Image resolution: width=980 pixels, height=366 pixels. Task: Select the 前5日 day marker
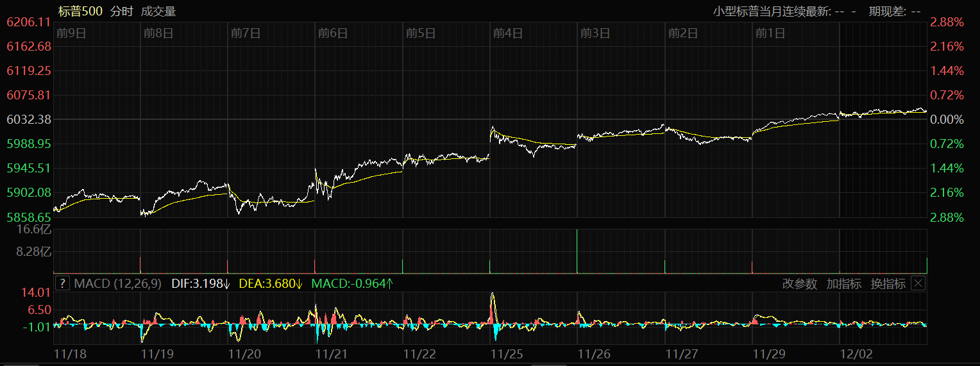click(421, 33)
